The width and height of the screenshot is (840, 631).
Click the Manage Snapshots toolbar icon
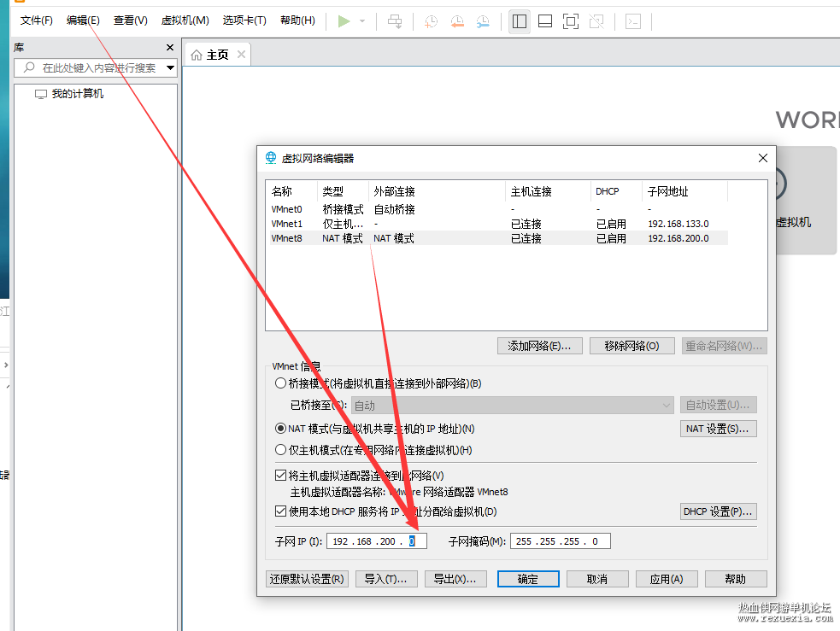coord(483,21)
